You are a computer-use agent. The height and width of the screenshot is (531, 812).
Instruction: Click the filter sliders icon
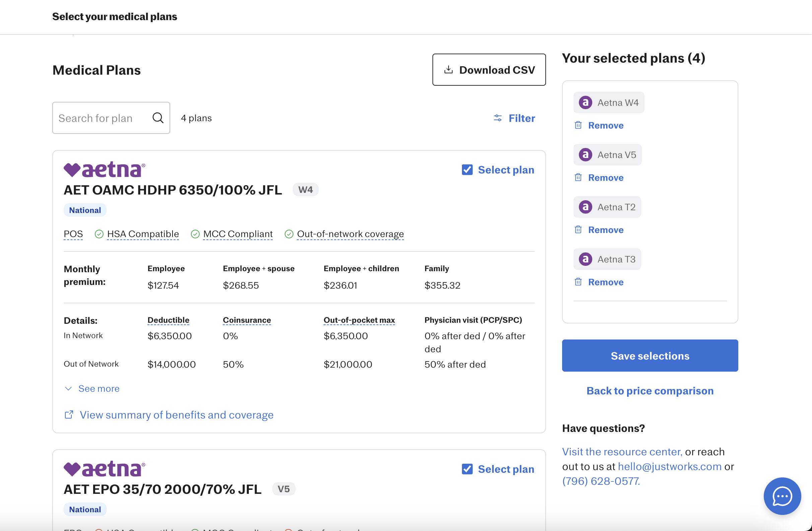(x=498, y=118)
